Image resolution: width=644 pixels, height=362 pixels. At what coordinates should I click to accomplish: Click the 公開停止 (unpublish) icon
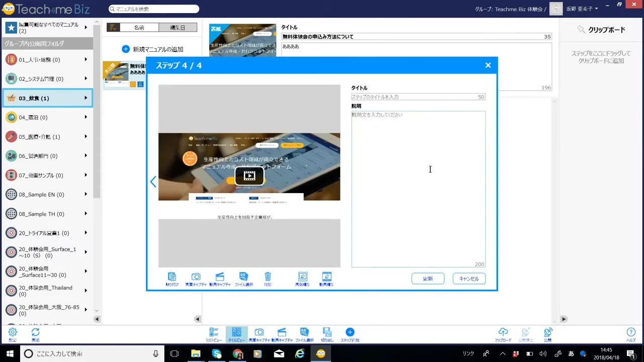[x=526, y=335]
